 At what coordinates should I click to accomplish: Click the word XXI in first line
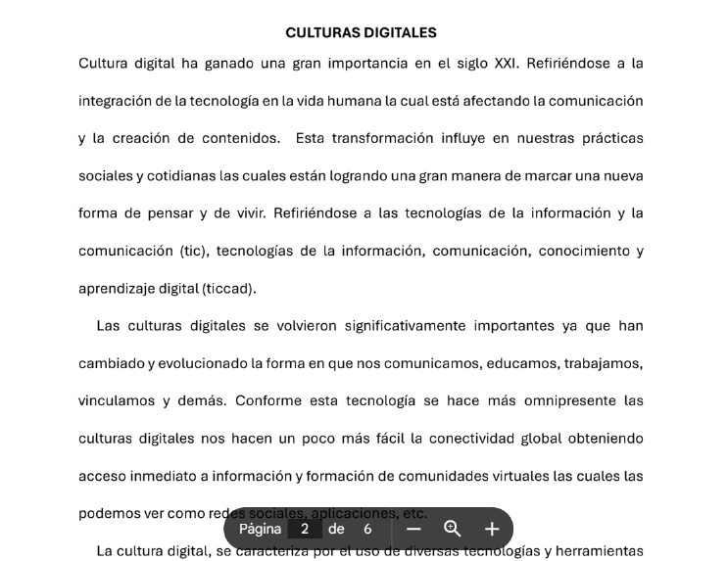click(x=506, y=63)
